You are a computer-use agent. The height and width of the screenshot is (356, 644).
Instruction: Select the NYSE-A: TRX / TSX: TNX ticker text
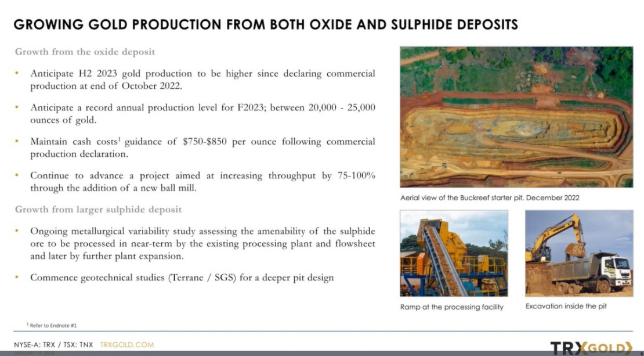[x=53, y=345]
